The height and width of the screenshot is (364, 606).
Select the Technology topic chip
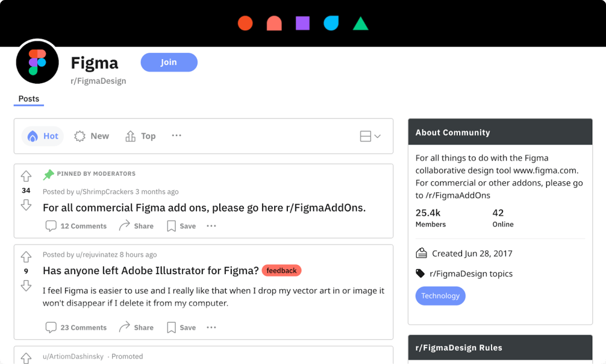pyautogui.click(x=440, y=295)
